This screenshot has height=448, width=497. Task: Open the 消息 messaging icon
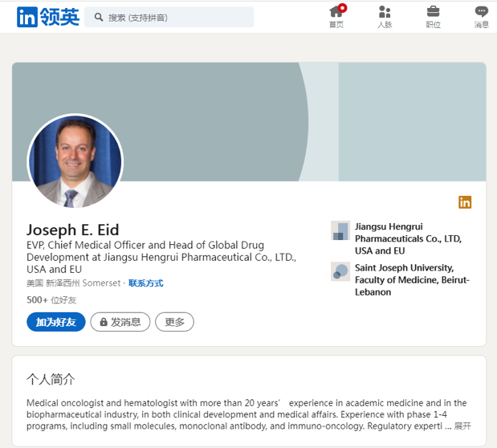(x=481, y=11)
